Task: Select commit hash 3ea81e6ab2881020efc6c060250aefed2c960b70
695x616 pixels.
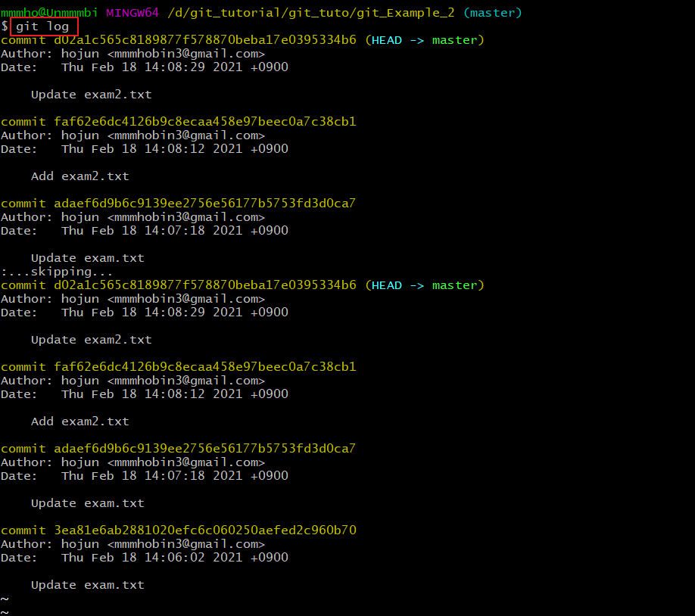Action: point(205,530)
